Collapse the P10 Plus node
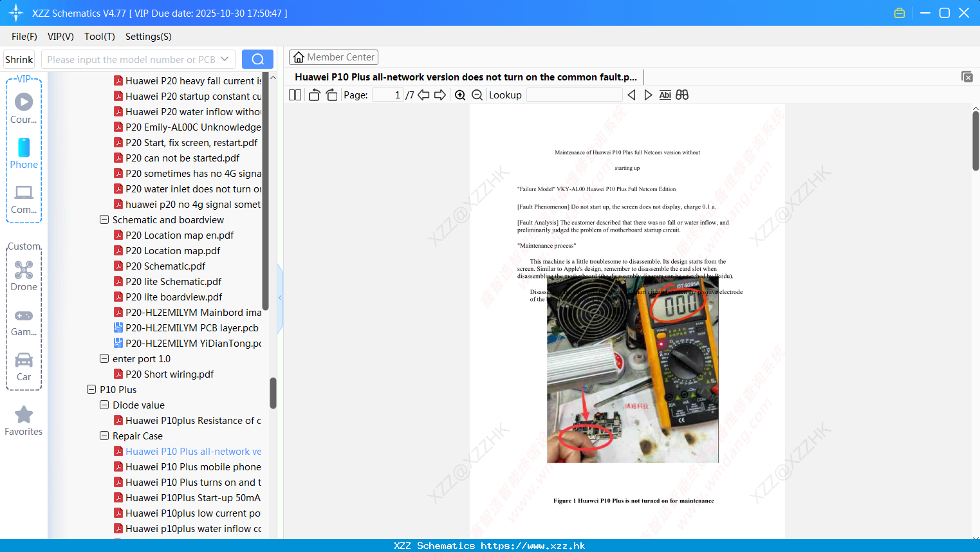The height and width of the screenshot is (552, 980). click(91, 389)
